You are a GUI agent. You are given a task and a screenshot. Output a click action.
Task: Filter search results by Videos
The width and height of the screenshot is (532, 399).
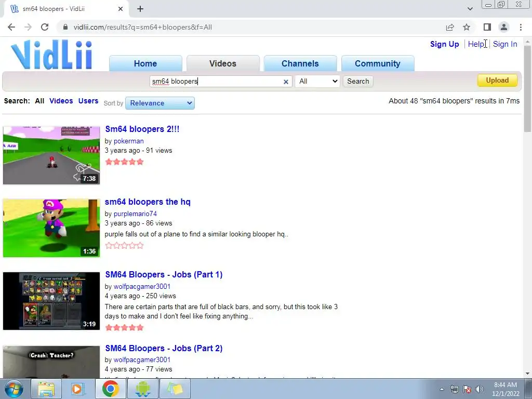(x=61, y=101)
